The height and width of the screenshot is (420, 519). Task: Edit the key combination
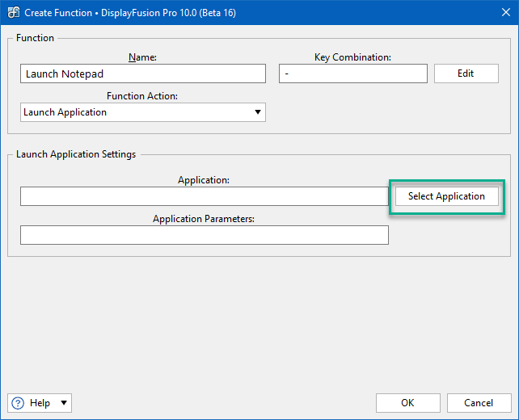click(466, 73)
